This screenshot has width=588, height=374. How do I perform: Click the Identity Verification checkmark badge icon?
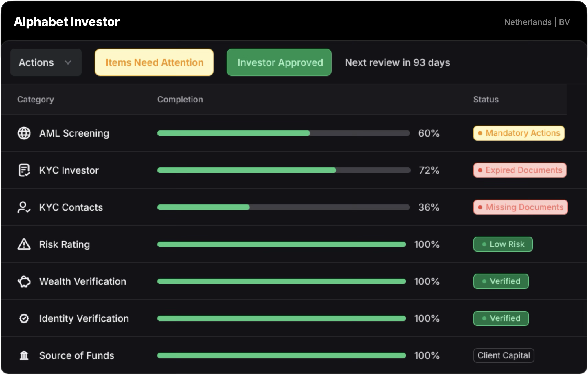click(x=24, y=318)
